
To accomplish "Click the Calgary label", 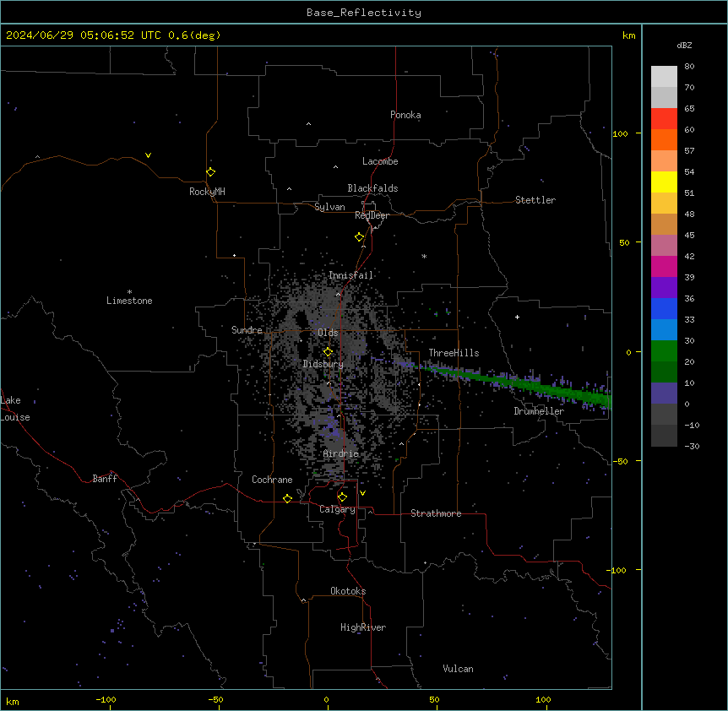I will click(338, 509).
